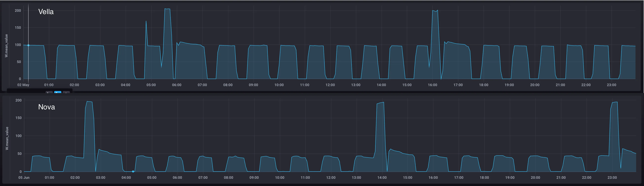Click the 16:00 tick on the Vella axis
Image resolution: width=644 pixels, height=186 pixels.
(432, 85)
